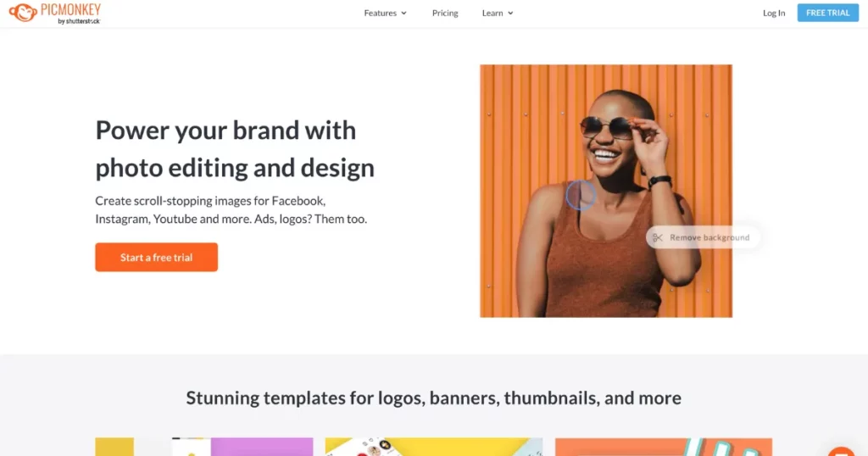Click the Remove background pill

[x=703, y=237]
